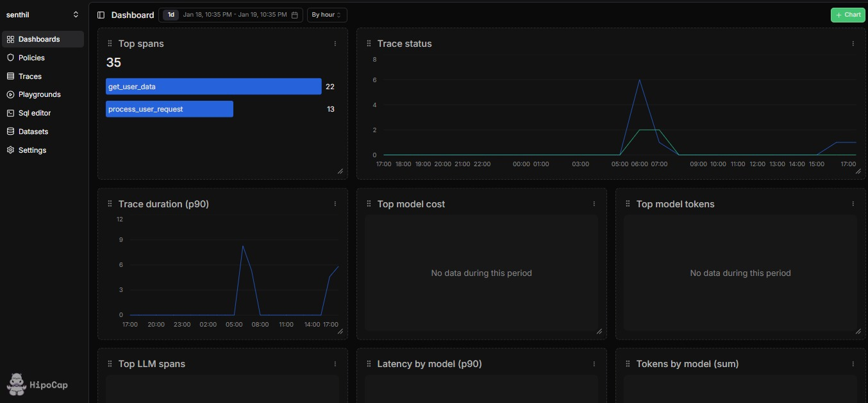Click Top model cost resize corner
Viewport: 868px width, 403px height.
(x=599, y=332)
